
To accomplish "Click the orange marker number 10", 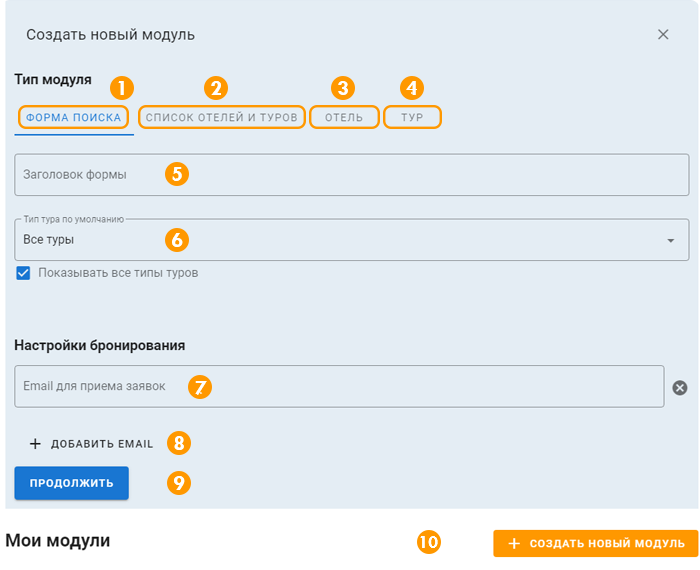I will coord(429,542).
